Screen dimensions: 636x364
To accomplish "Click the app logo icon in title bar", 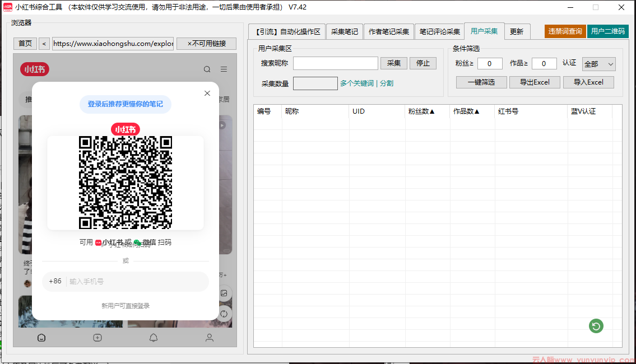I will 8,7.
